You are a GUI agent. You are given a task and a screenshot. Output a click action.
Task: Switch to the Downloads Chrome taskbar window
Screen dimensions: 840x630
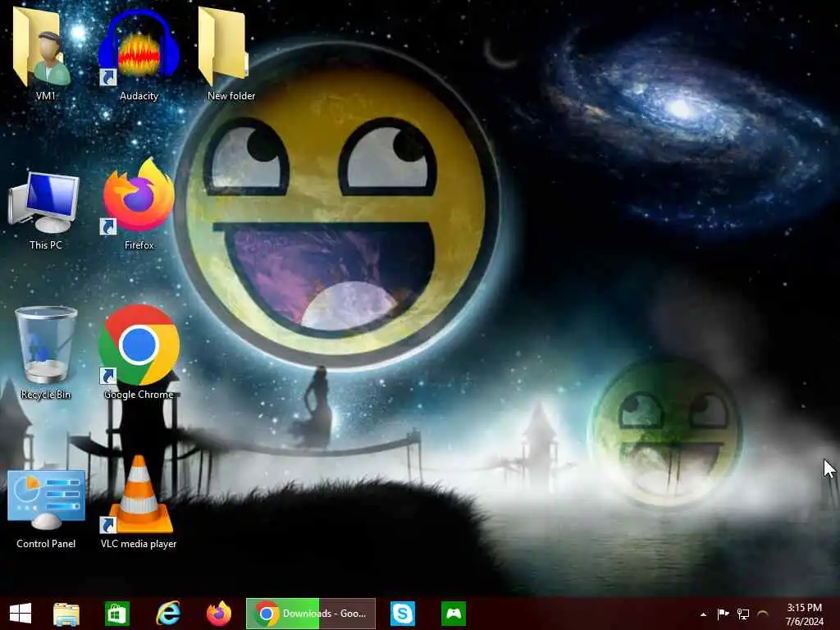311,614
